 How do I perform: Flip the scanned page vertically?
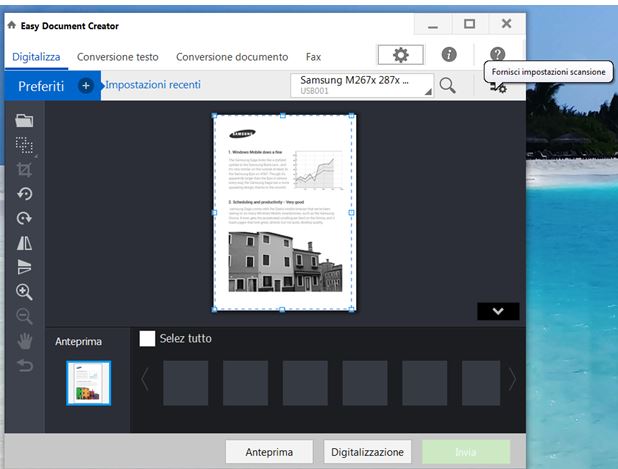point(24,267)
